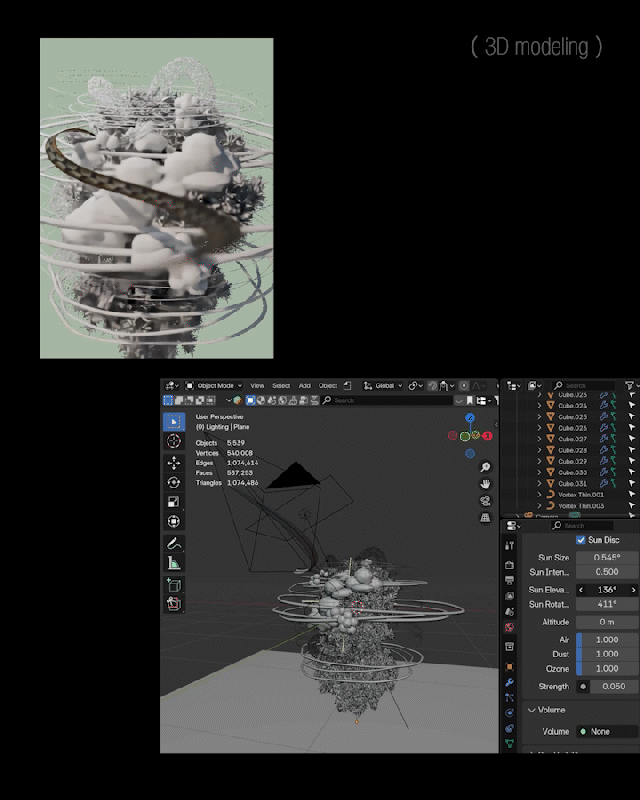Expand the Vortex Thin.001 outliner row
Screen dimensions: 640x800
pyautogui.click(x=539, y=494)
